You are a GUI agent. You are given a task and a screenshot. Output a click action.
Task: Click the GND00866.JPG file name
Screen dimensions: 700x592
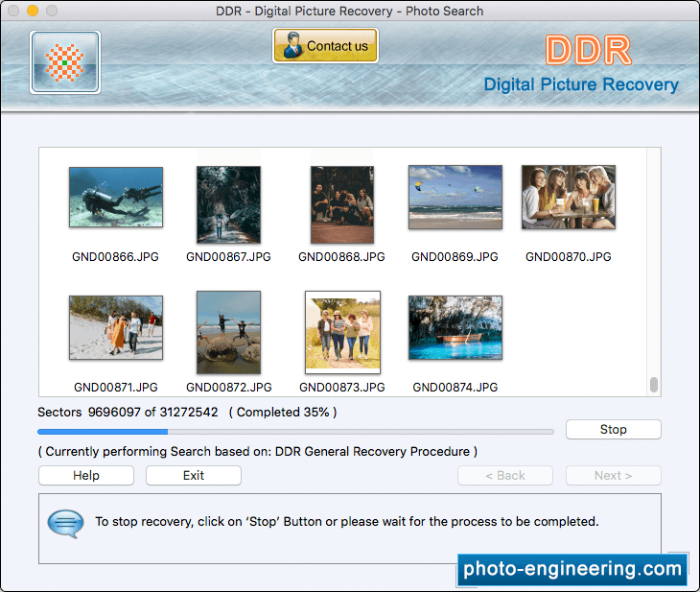(x=116, y=257)
